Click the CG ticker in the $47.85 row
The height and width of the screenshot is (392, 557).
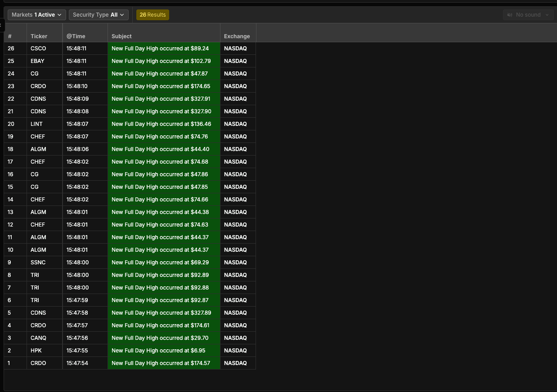click(45, 187)
